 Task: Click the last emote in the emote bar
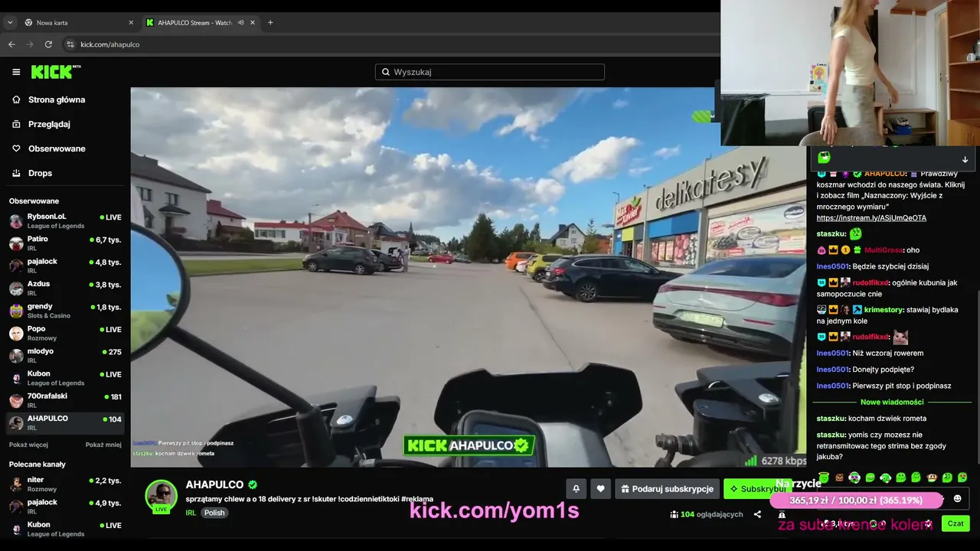(962, 478)
